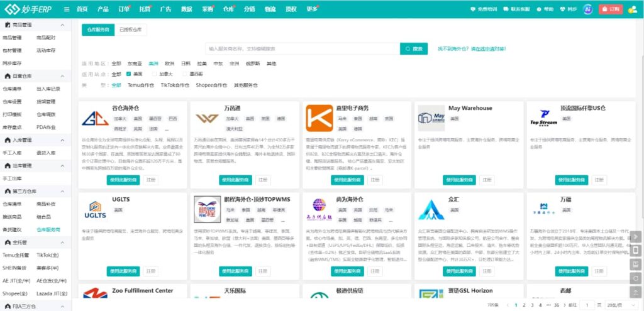Viewport: 644px width, 311px height.
Task: Click the 全托管 house icon in sidebar
Action: coord(8,243)
